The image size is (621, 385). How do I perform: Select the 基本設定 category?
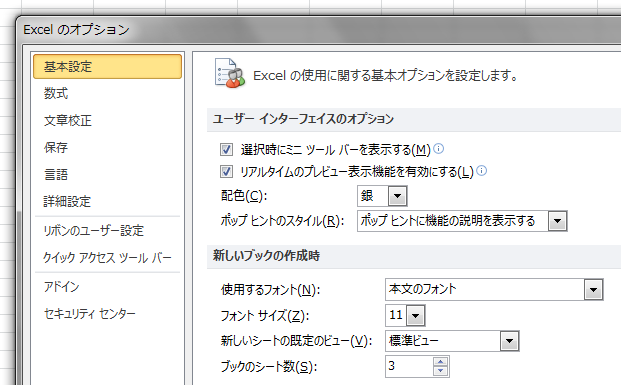107,67
